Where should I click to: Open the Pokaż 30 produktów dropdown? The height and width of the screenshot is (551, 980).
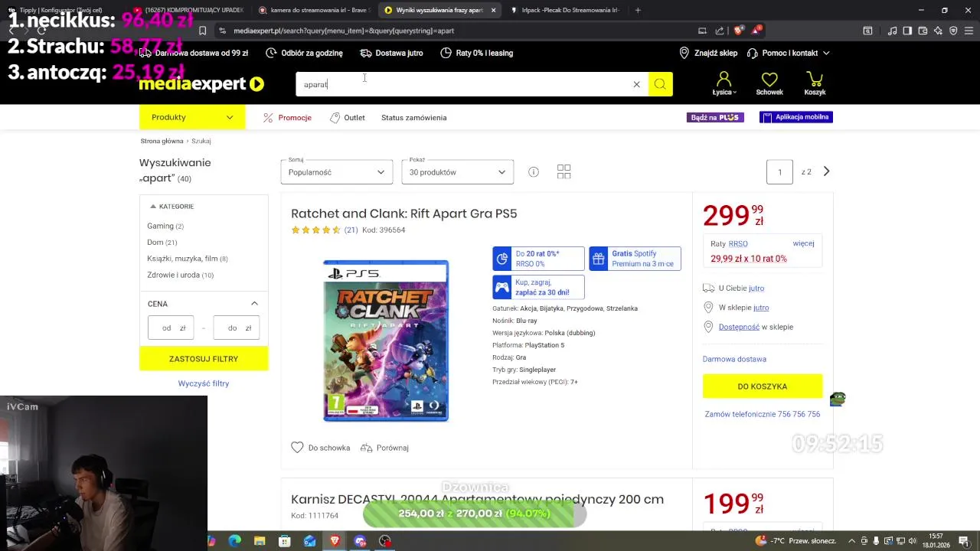[x=458, y=171]
